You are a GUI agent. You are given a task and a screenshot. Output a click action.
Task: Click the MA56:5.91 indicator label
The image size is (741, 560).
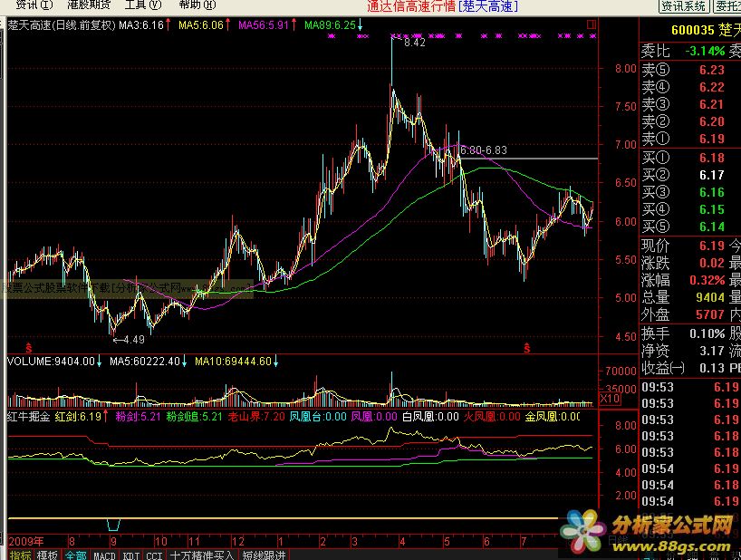[264, 25]
